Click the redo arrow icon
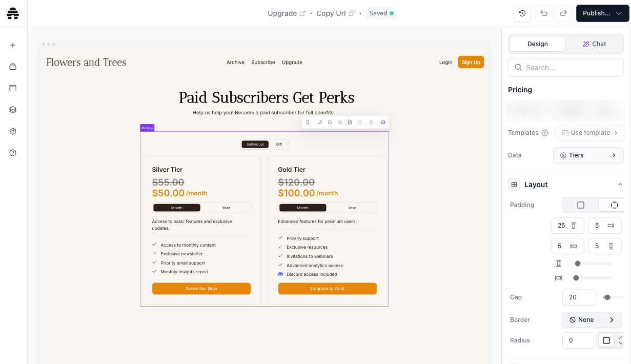This screenshot has width=631, height=364. pos(563,13)
